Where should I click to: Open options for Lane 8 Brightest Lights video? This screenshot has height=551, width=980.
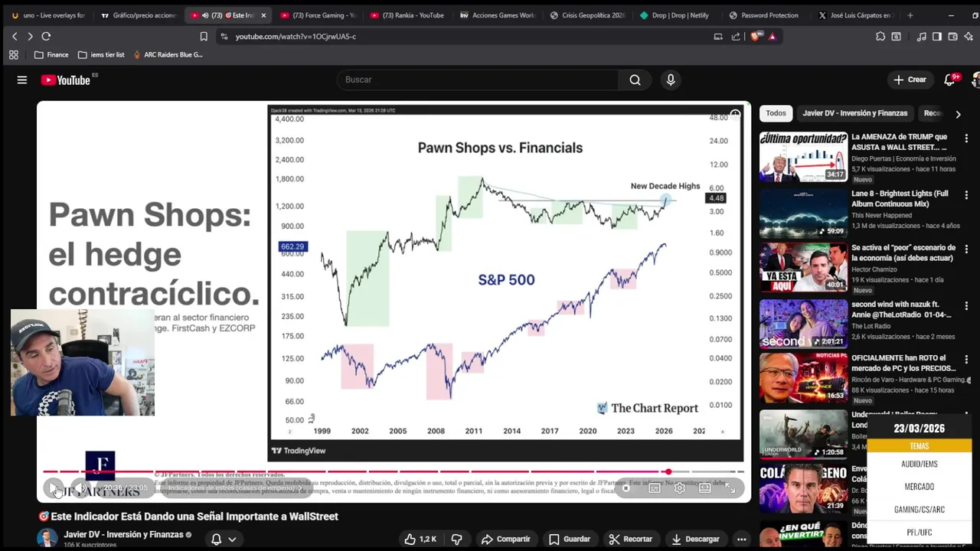pos(966,194)
